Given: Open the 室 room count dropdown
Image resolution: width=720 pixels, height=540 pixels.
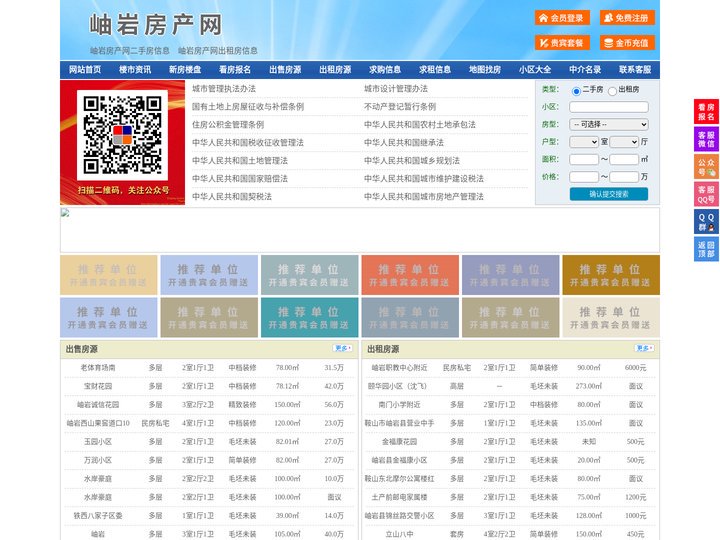Looking at the screenshot, I should pyautogui.click(x=584, y=142).
